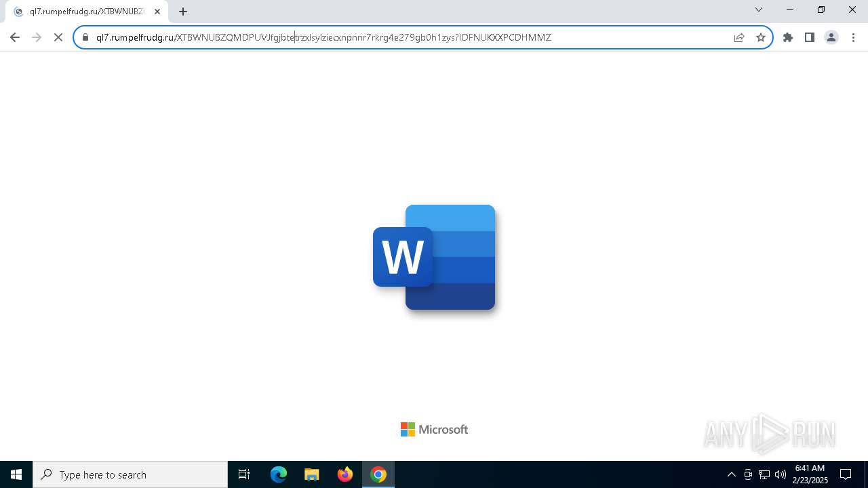Image resolution: width=868 pixels, height=488 pixels.
Task: Stop loading the page
Action: tap(58, 37)
